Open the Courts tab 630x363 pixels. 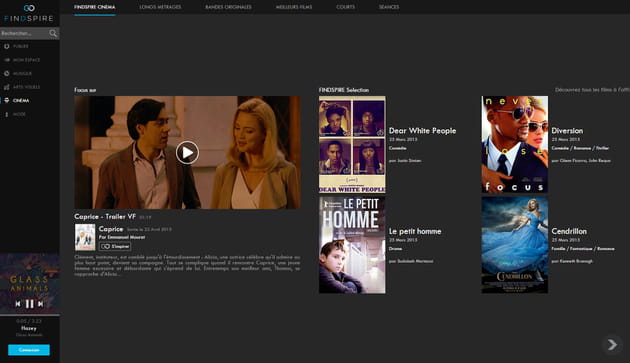click(x=346, y=7)
